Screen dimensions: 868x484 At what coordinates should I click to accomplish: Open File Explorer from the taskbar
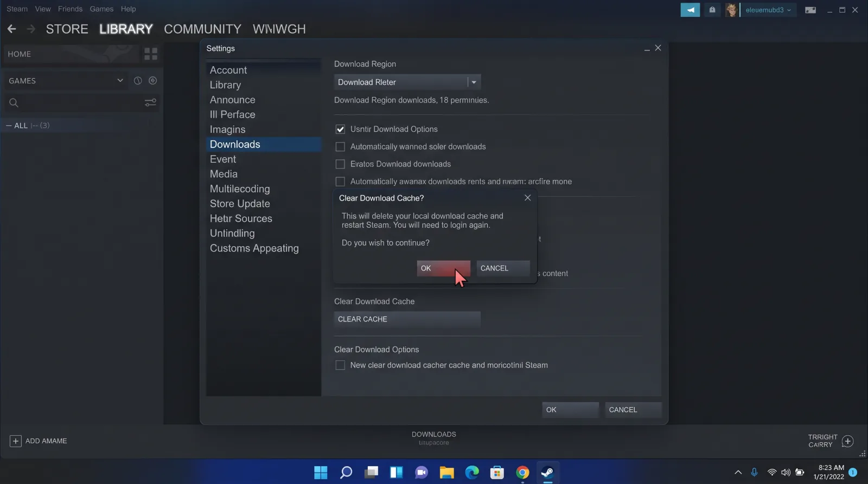(446, 473)
